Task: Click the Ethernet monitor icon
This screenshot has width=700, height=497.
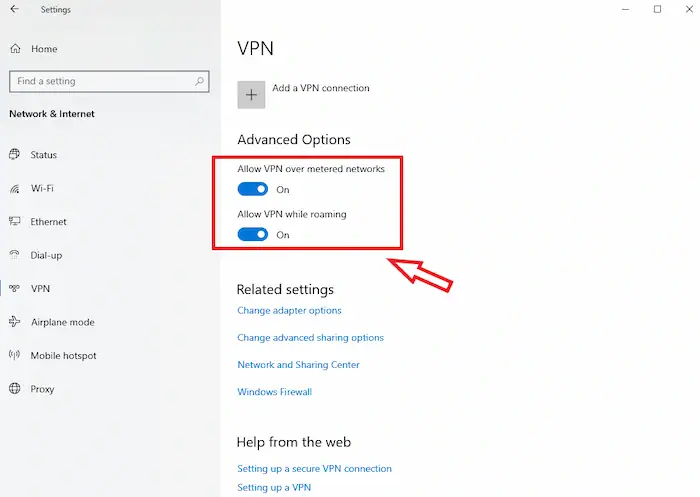Action: 15,221
